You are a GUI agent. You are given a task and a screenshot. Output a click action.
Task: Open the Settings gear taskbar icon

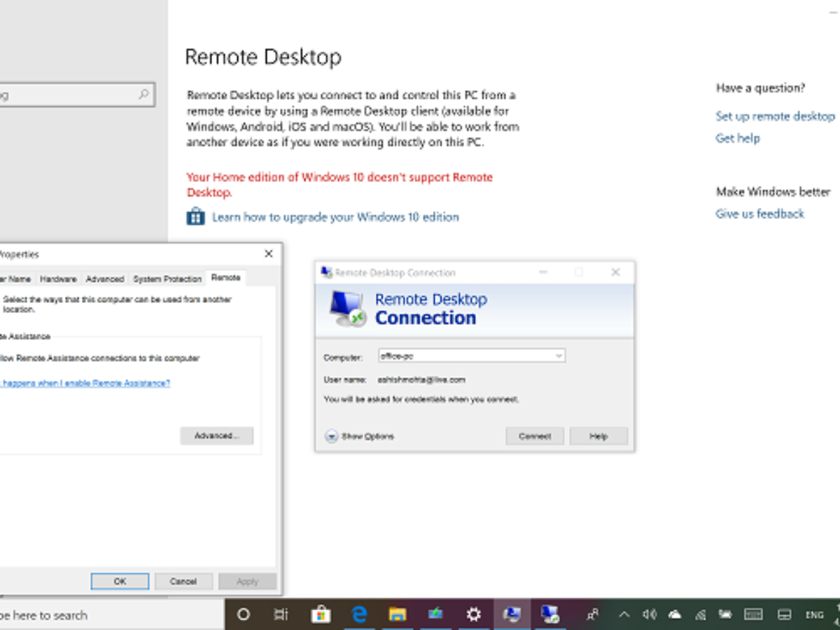pos(474,615)
